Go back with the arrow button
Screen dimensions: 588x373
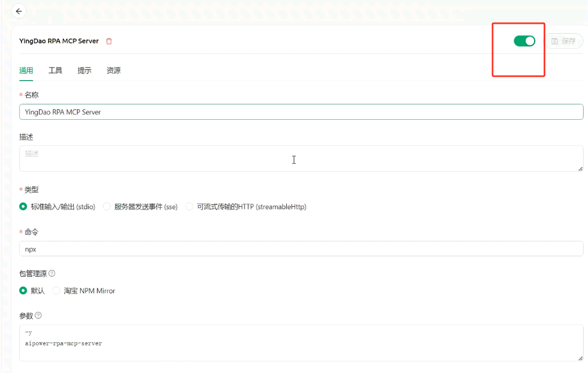(19, 11)
